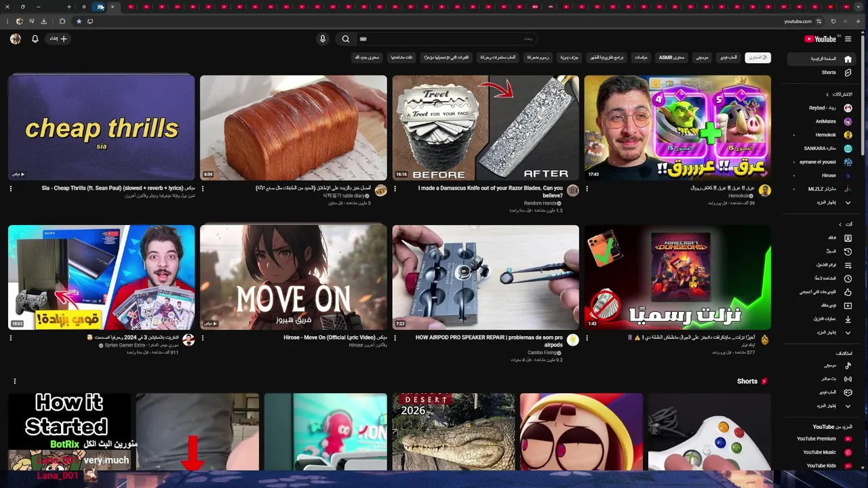Screen dimensions: 868x488
Task: Open YouTube Premium link
Action: 823,439
